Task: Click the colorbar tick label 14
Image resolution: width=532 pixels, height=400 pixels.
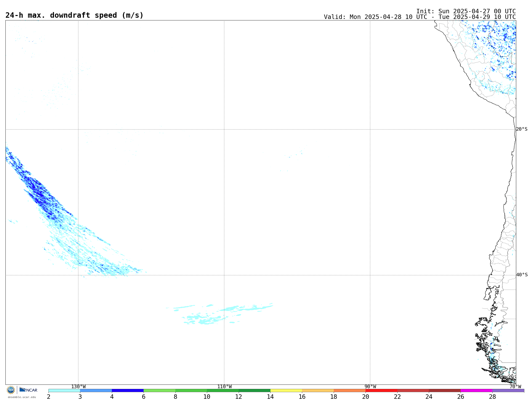Action: 270,397
